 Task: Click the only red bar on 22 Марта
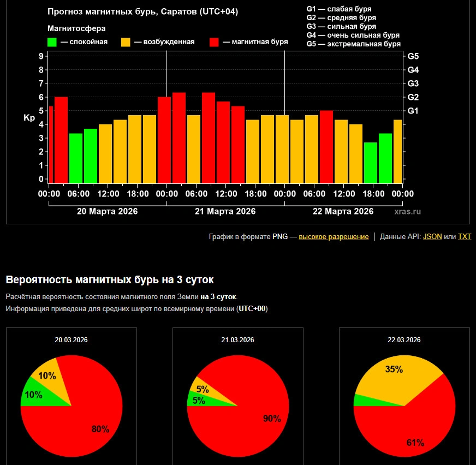tap(326, 146)
